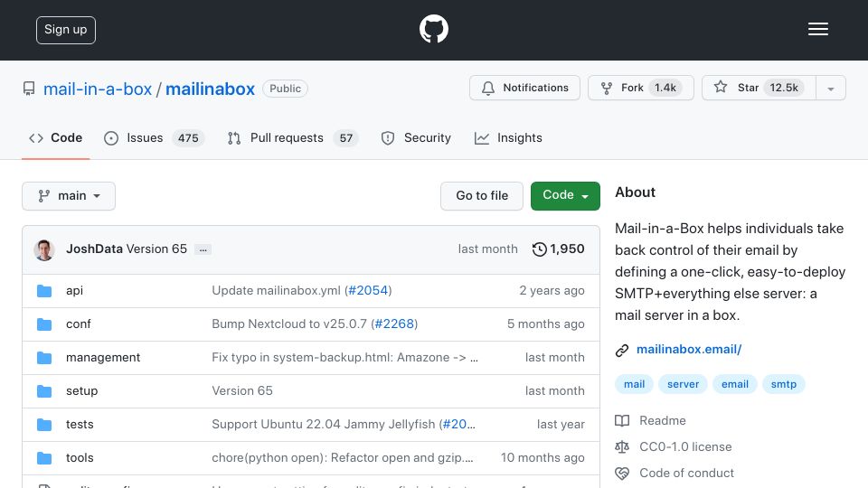Click the mail topic tag
868x488 pixels.
(634, 384)
